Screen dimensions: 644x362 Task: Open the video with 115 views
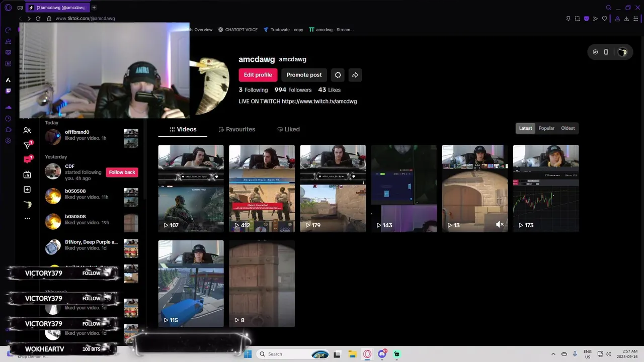pos(191,284)
